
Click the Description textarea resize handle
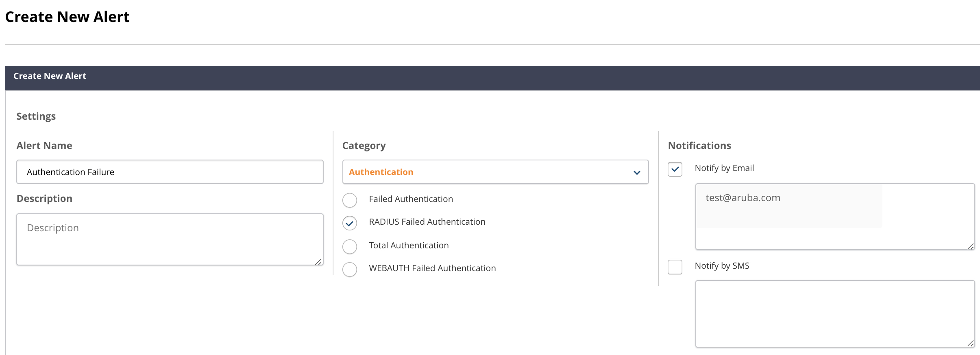tap(319, 261)
